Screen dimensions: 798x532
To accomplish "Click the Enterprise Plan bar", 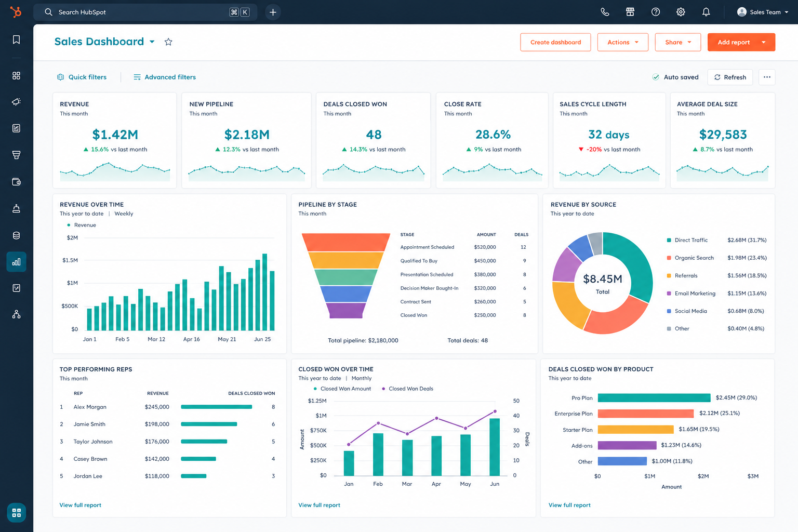I will [x=646, y=414].
